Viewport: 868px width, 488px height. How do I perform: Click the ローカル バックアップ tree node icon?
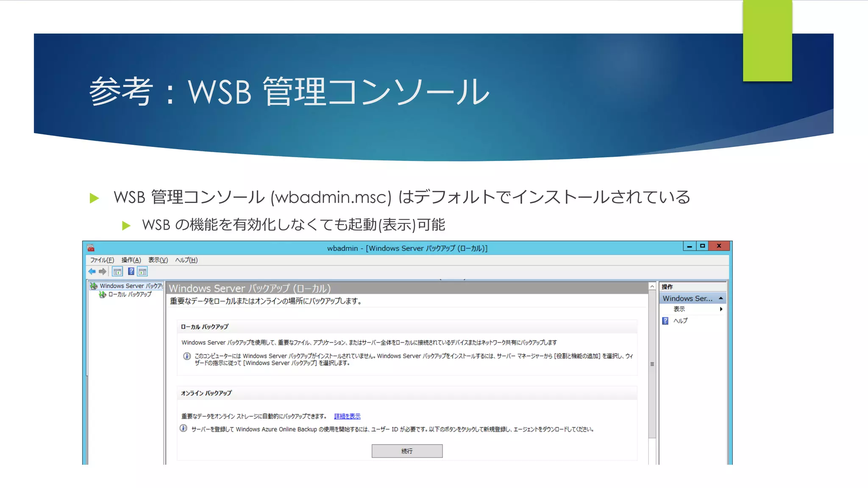103,294
